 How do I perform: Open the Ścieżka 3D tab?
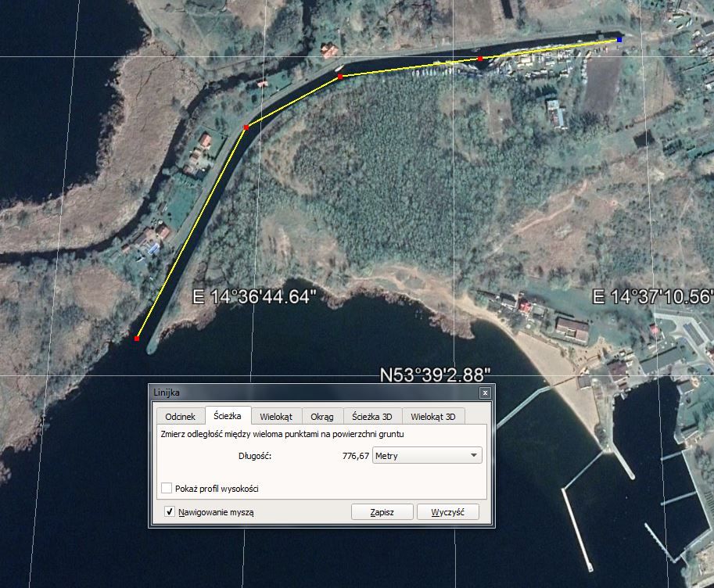(372, 417)
